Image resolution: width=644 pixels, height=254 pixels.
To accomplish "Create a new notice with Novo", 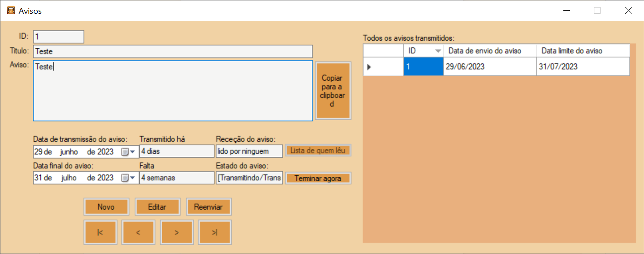I will coord(106,207).
